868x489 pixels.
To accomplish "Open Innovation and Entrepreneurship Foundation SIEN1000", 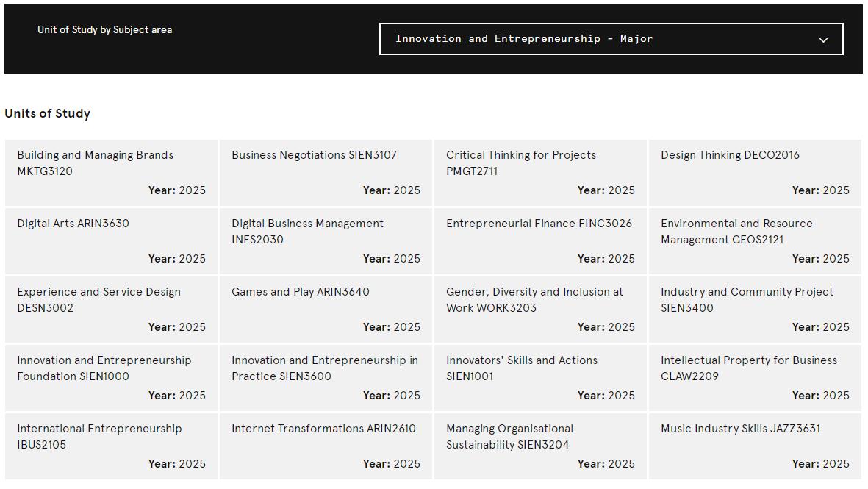I will point(111,378).
